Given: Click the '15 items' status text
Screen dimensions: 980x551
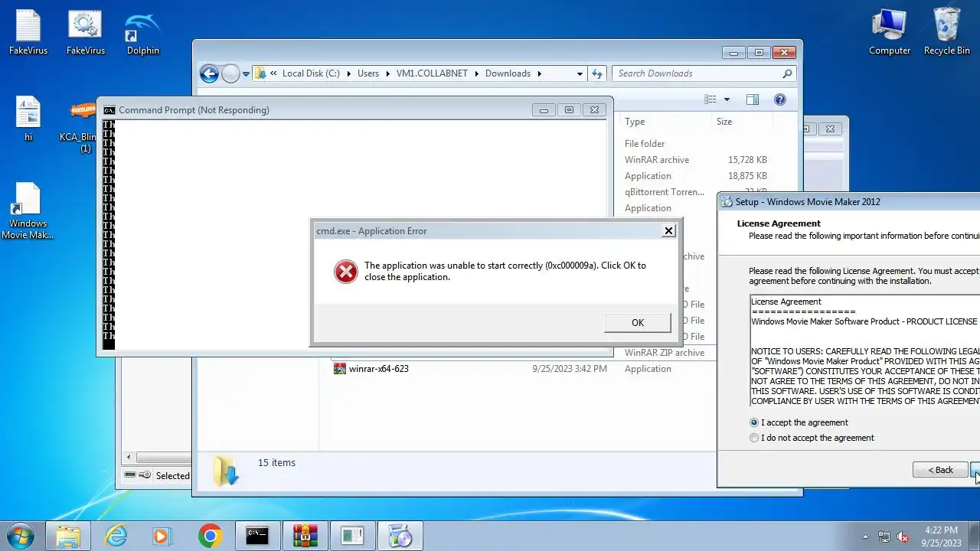Looking at the screenshot, I should coord(276,463).
